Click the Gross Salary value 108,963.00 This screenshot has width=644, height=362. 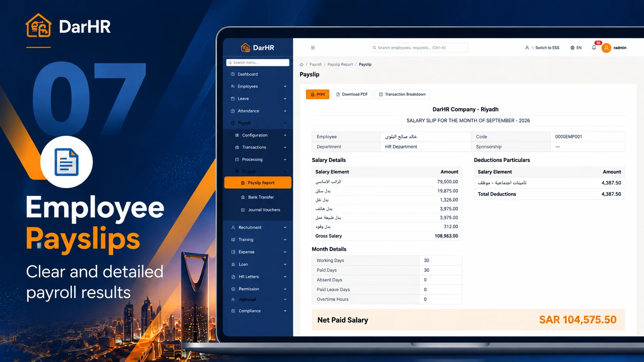(446, 236)
